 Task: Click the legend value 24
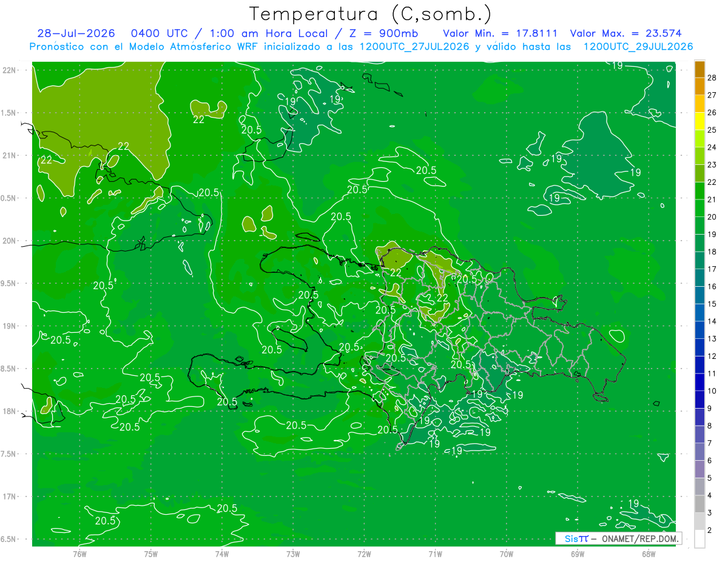coord(712,147)
